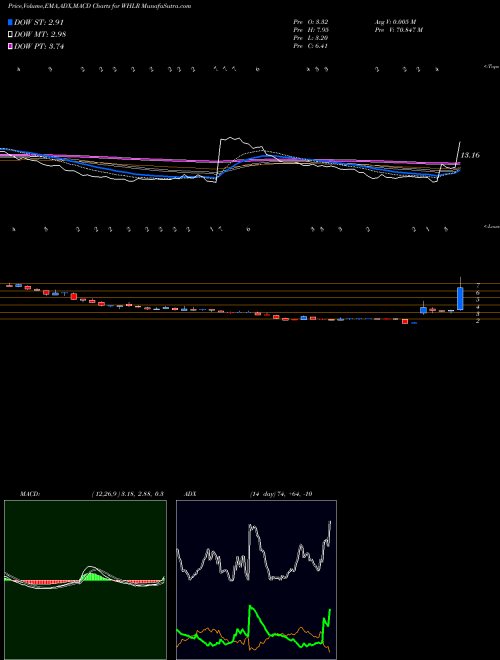
Task: Click the 'MACD:' panel heading
Action: pyautogui.click(x=30, y=494)
